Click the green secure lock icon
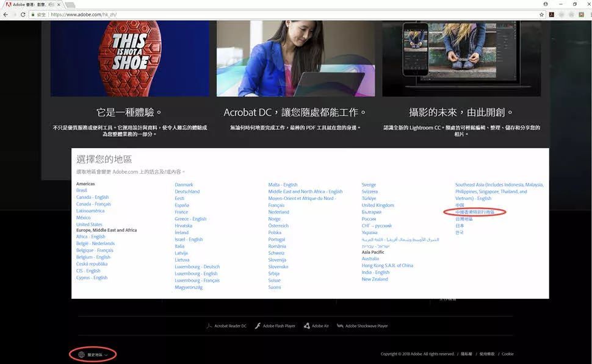Screen dimensions: 592x364 33,15
